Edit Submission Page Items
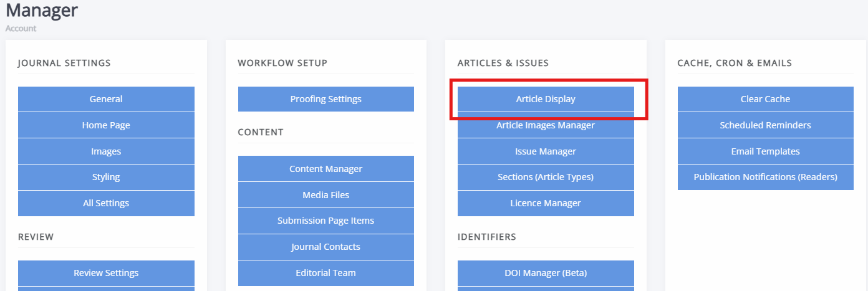Viewport: 868px width, 291px height. [326, 221]
